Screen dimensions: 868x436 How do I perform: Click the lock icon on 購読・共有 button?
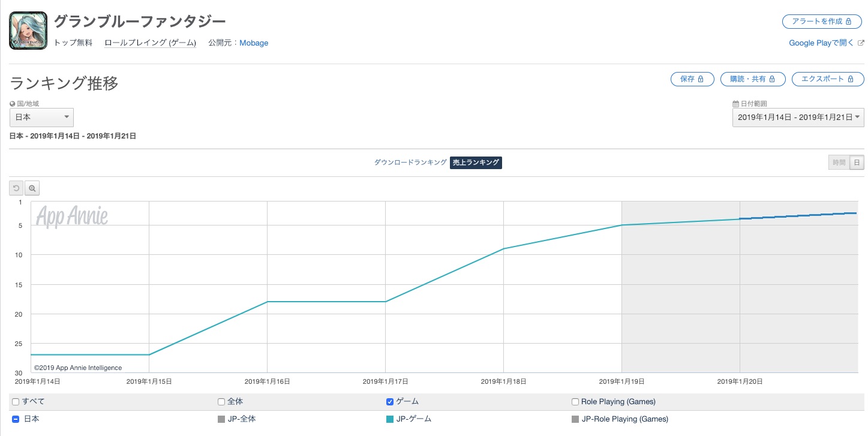tap(773, 79)
